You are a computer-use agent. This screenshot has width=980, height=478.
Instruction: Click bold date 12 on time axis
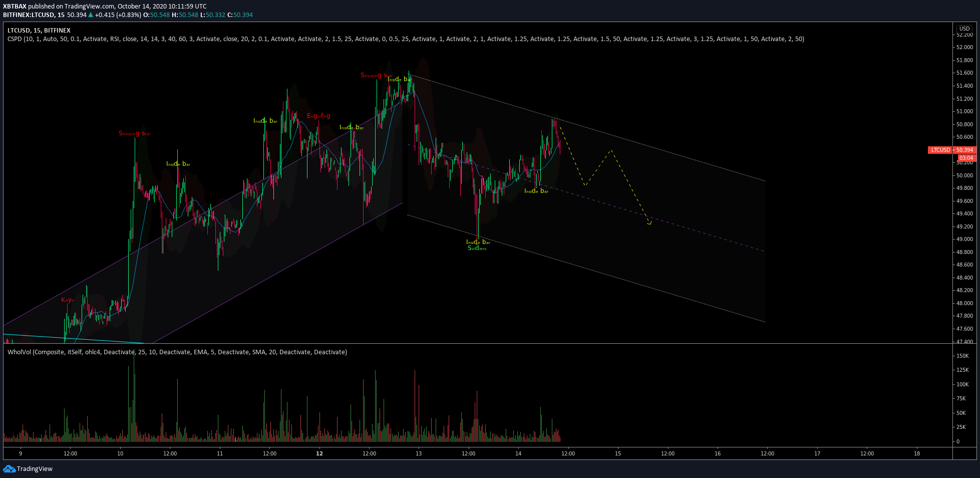click(319, 453)
